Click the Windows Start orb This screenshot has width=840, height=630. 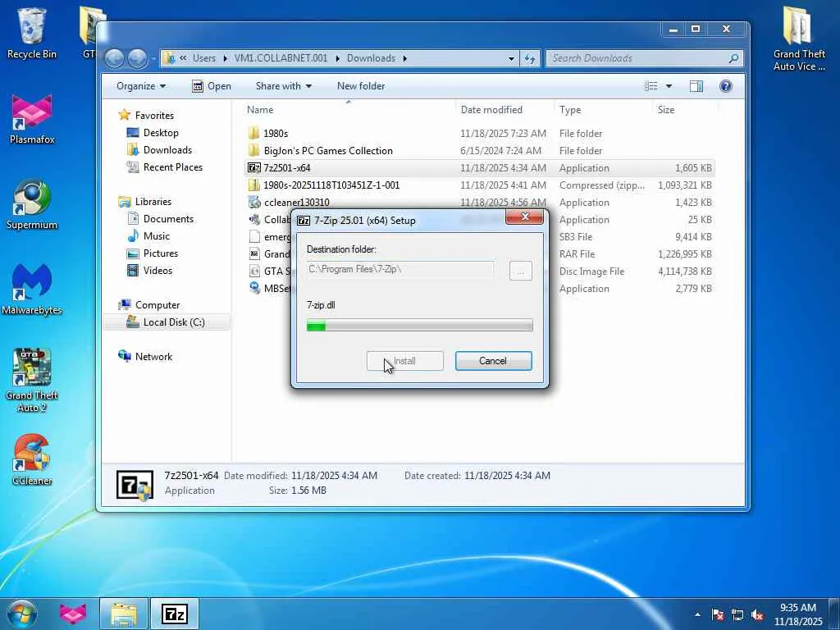tap(22, 614)
